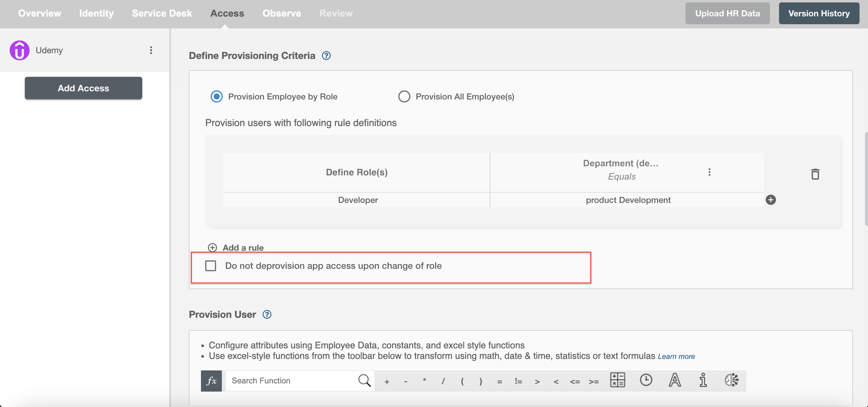Switch to the Service Desk tab
The width and height of the screenshot is (868, 407).
pos(162,13)
